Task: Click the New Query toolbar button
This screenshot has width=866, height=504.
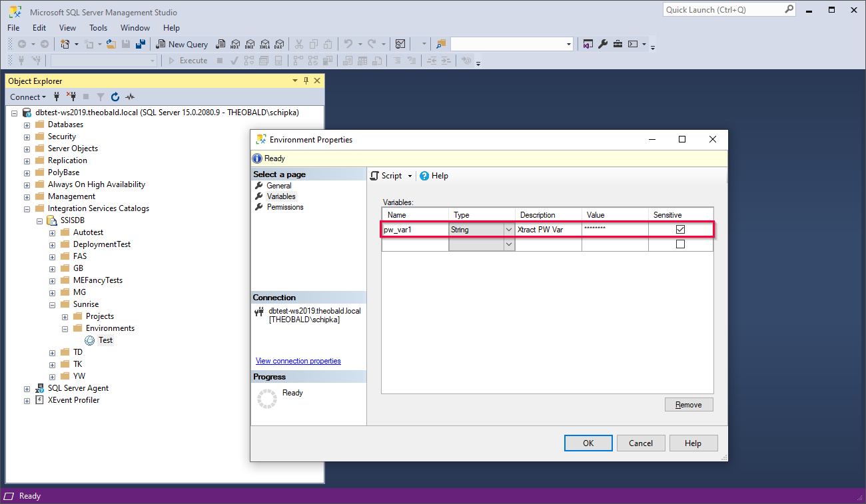Action: [x=182, y=44]
